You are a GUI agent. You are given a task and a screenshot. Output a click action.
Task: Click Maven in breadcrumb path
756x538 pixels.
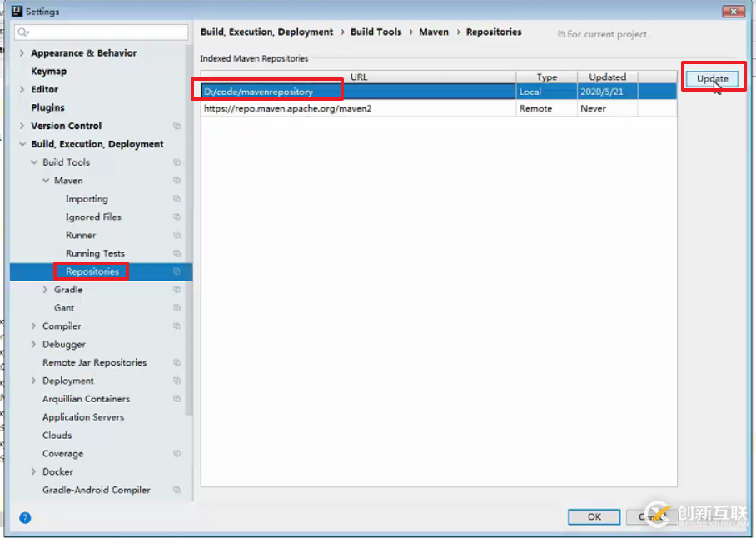click(434, 32)
